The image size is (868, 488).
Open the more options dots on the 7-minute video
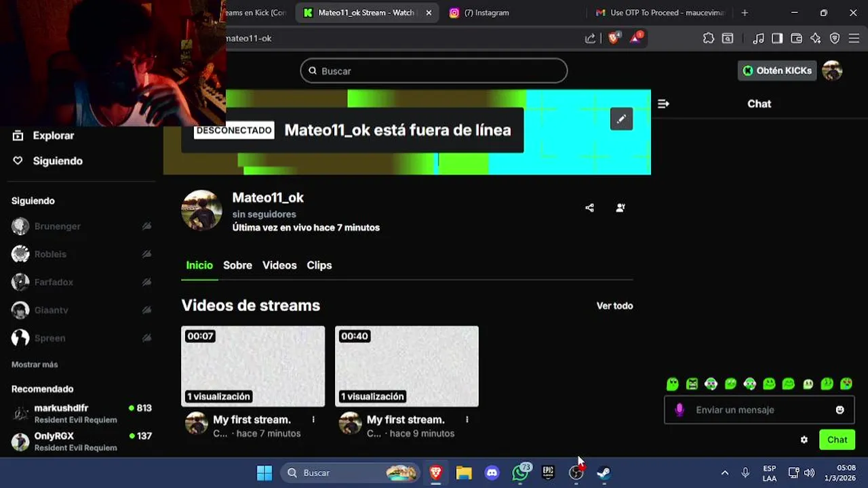tap(313, 420)
